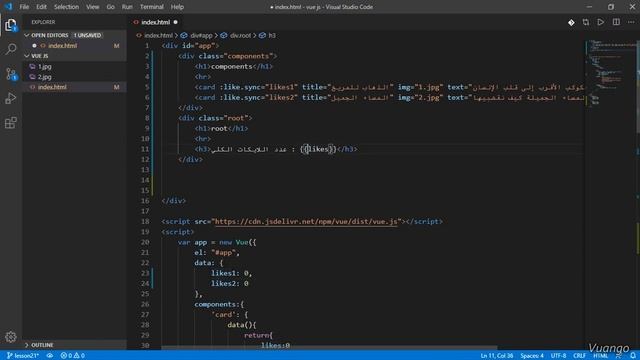Click the diamond-shaped icon in the editor toolbar
This screenshot has width=640, height=360.
pyautogui.click(x=571, y=22)
